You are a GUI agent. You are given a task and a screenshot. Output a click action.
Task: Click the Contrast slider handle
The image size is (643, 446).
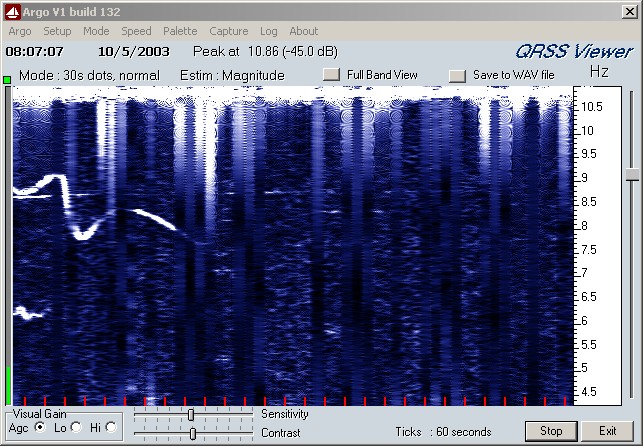pyautogui.click(x=193, y=433)
